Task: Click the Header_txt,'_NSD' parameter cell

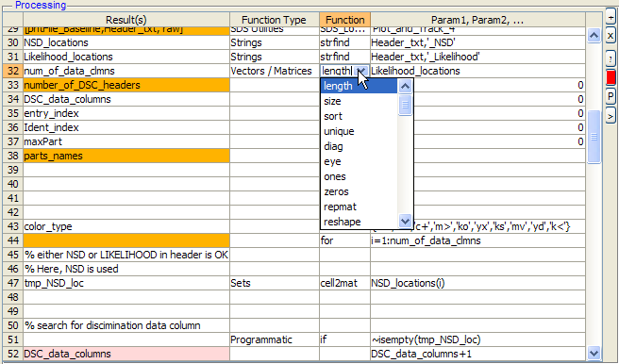Action: [x=477, y=42]
